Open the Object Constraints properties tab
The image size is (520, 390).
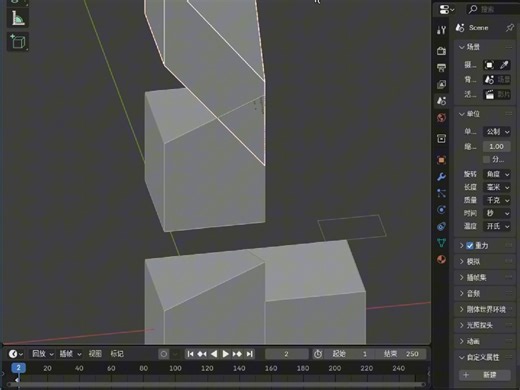pos(441,226)
